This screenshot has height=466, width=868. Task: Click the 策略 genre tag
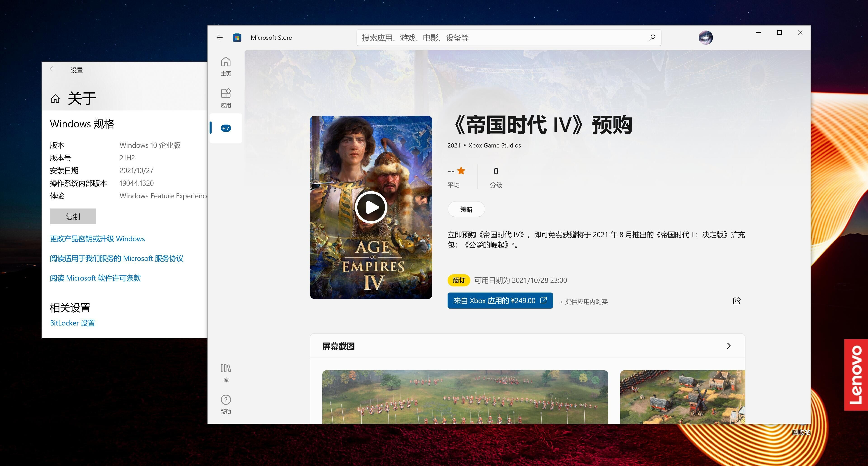coord(466,209)
